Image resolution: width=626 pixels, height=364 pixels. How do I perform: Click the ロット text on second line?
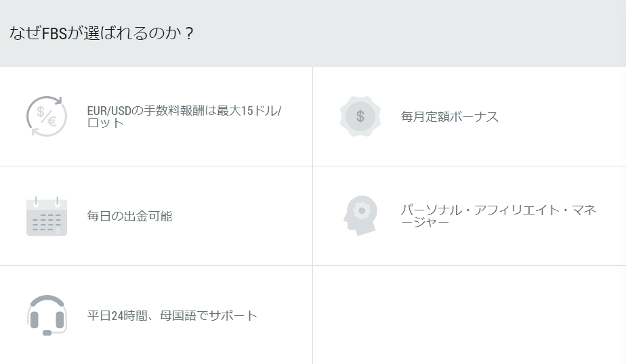106,122
